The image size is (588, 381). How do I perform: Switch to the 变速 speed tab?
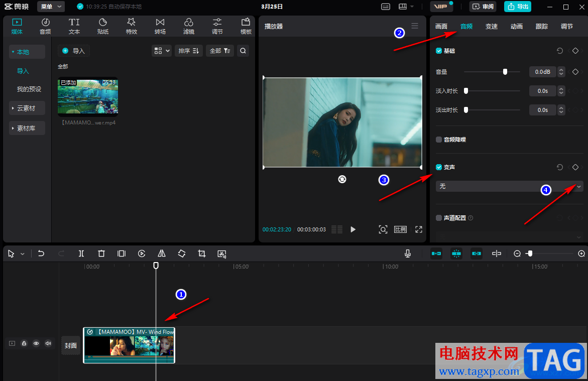pos(492,26)
